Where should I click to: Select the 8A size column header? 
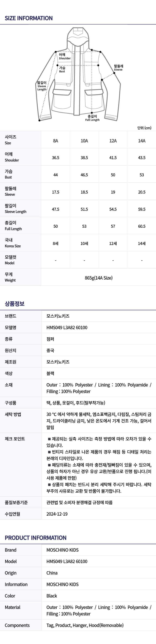tap(56, 141)
